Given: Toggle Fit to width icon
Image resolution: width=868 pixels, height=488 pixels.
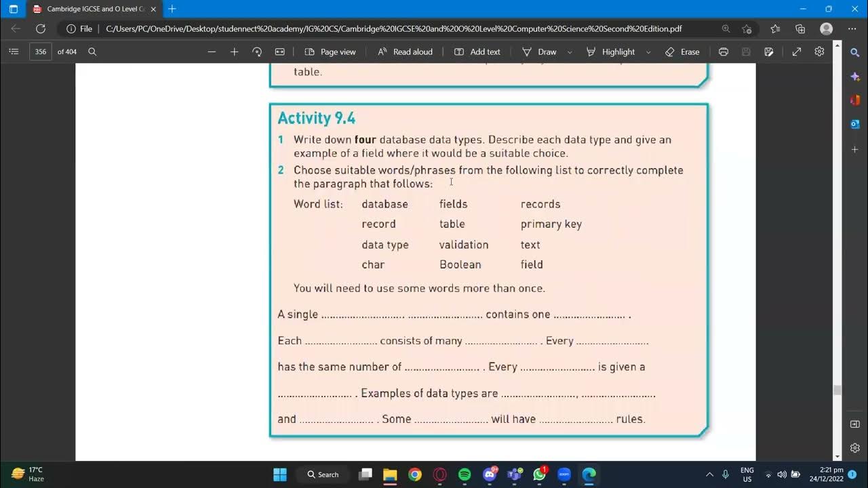Looking at the screenshot, I should pos(279,52).
